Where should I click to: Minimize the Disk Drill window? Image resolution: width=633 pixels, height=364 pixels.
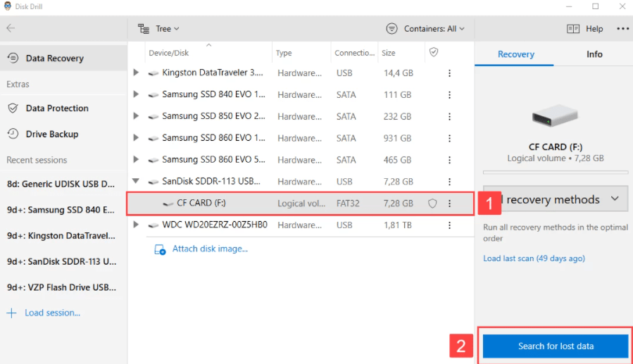tap(569, 6)
